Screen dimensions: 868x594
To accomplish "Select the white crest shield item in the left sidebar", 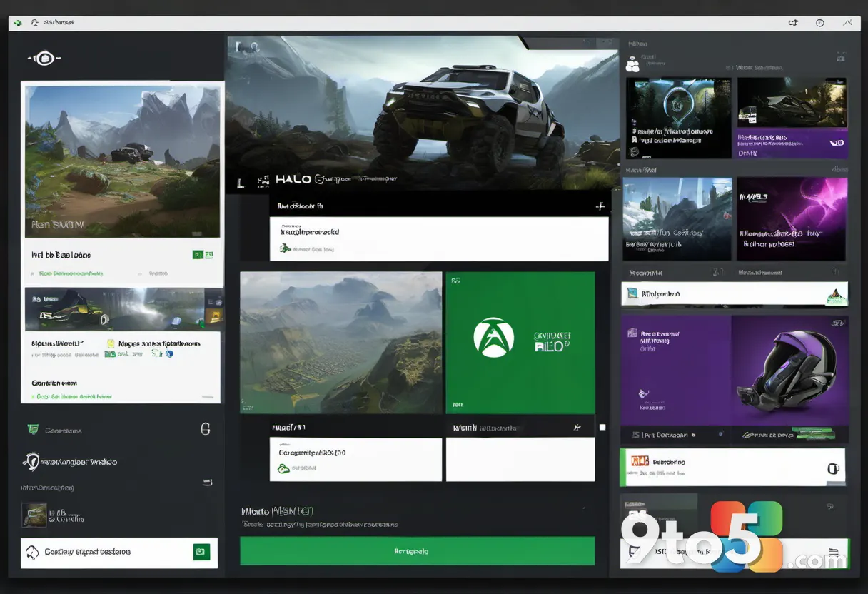I will coord(31,462).
